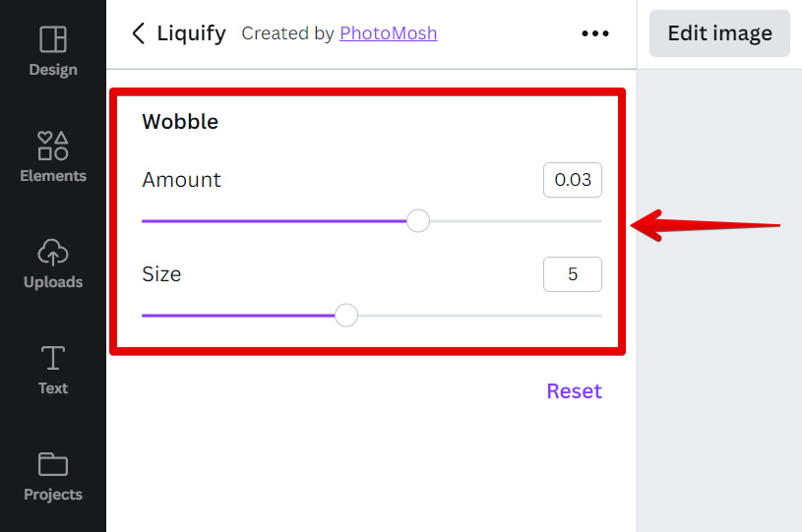Open the three-dot more options menu
802x532 pixels.
(595, 33)
